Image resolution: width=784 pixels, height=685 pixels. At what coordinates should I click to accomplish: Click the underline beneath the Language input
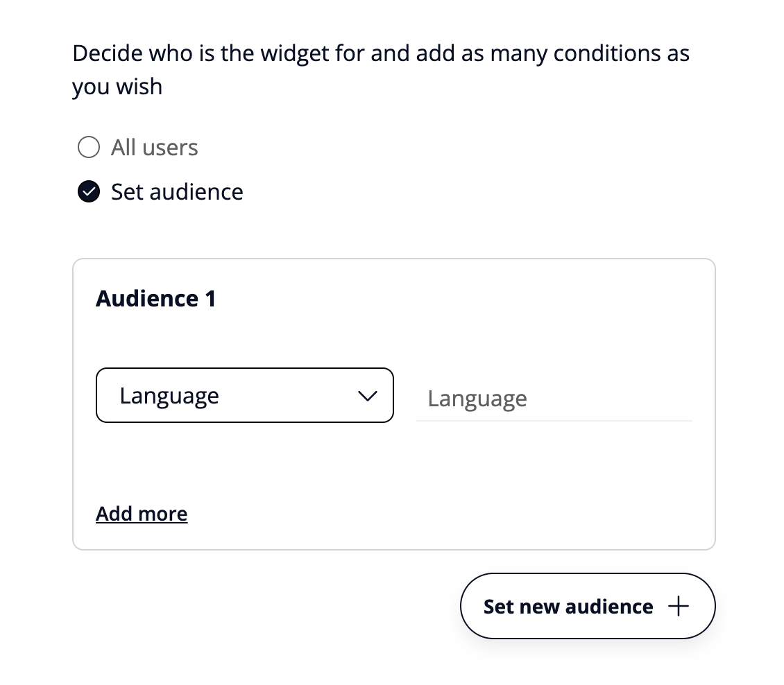(554, 420)
